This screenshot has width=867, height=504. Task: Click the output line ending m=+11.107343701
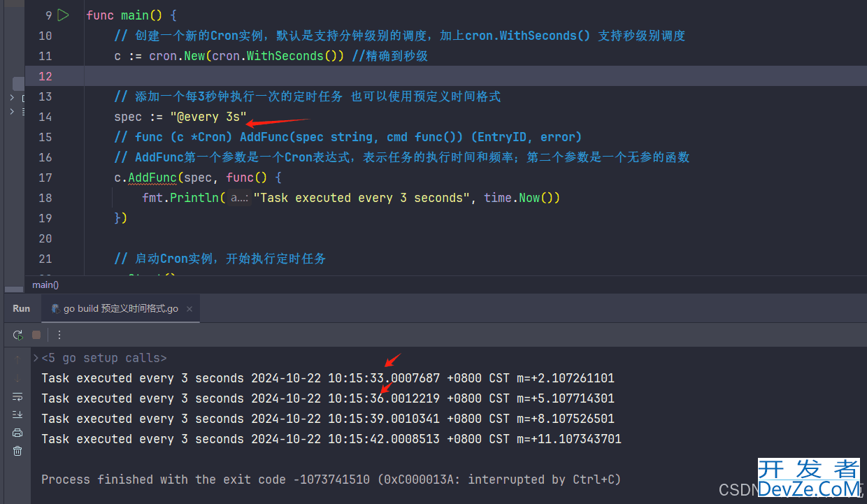coord(331,439)
